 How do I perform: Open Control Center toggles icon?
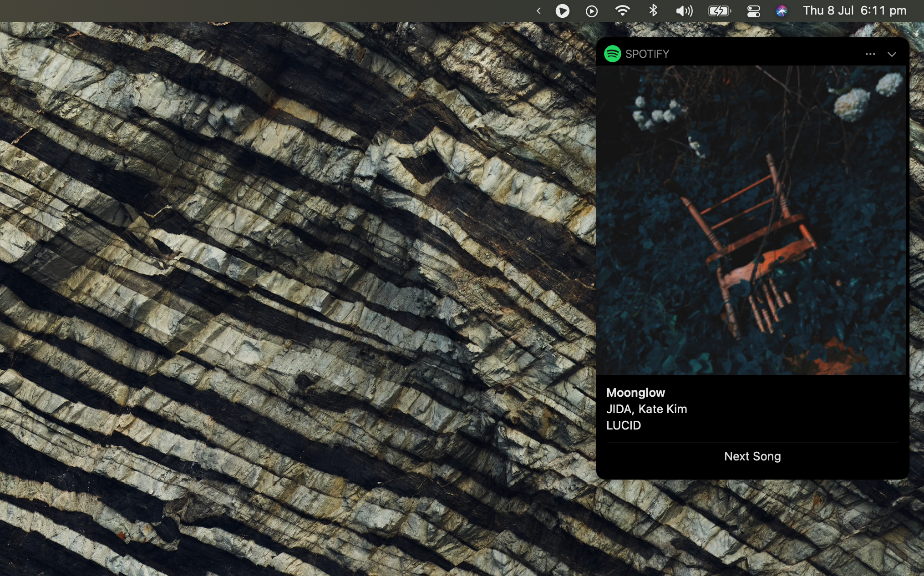tap(753, 11)
